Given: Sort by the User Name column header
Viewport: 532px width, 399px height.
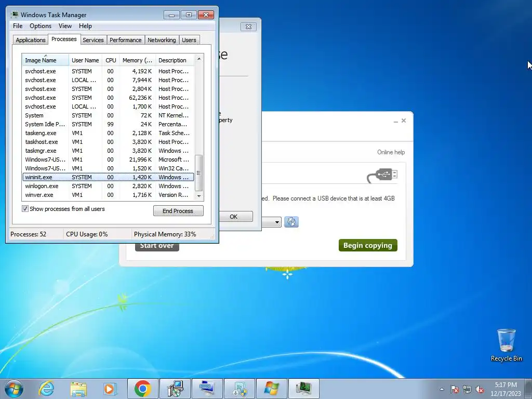Looking at the screenshot, I should (x=85, y=60).
